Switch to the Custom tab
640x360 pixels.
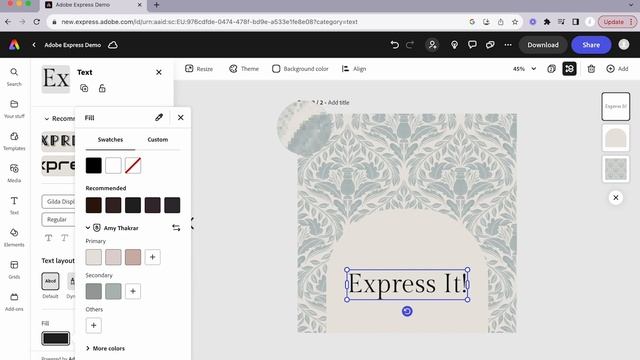point(158,140)
